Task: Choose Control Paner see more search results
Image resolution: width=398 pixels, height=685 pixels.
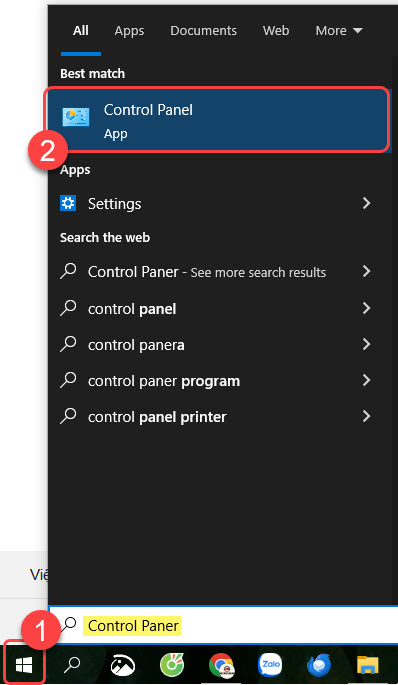Action: point(217,272)
